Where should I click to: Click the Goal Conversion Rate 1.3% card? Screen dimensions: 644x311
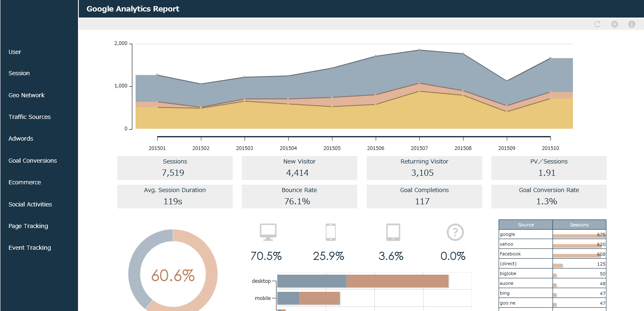click(x=549, y=197)
